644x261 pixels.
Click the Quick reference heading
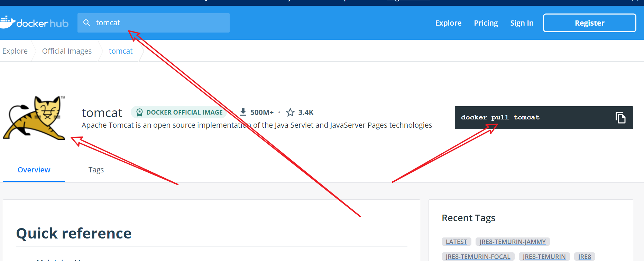coord(74,233)
